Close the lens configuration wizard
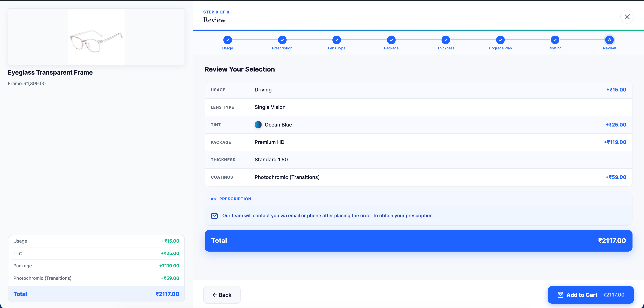The image size is (644, 308). pyautogui.click(x=627, y=17)
